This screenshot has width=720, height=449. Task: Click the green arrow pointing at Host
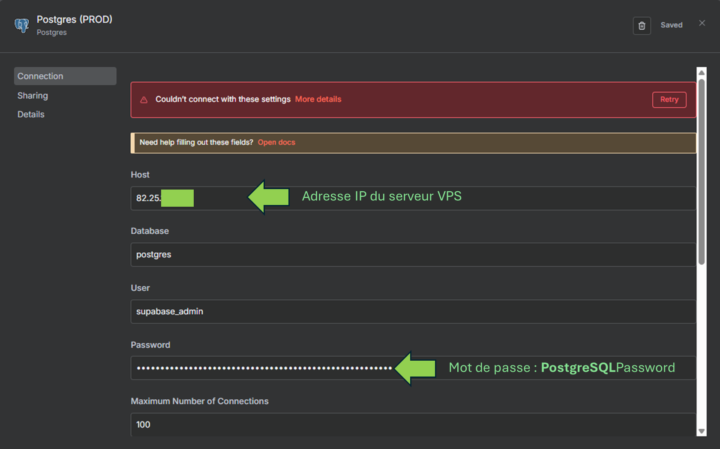click(x=267, y=197)
